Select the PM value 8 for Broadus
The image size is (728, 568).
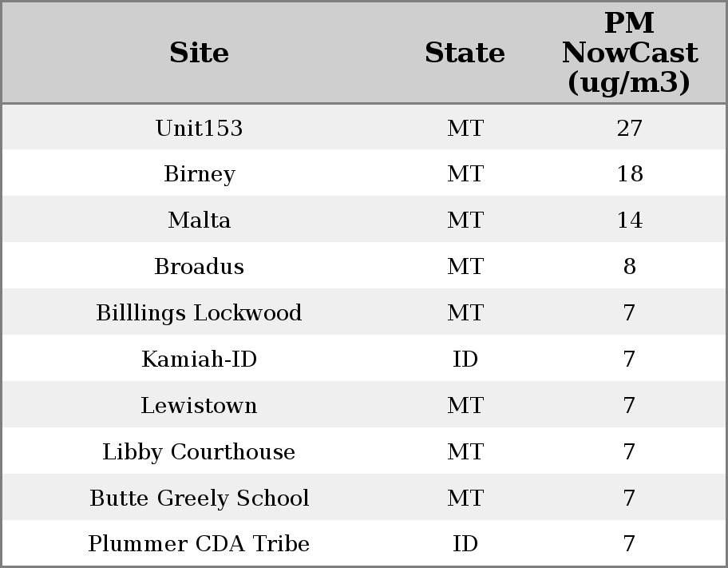[x=629, y=267]
